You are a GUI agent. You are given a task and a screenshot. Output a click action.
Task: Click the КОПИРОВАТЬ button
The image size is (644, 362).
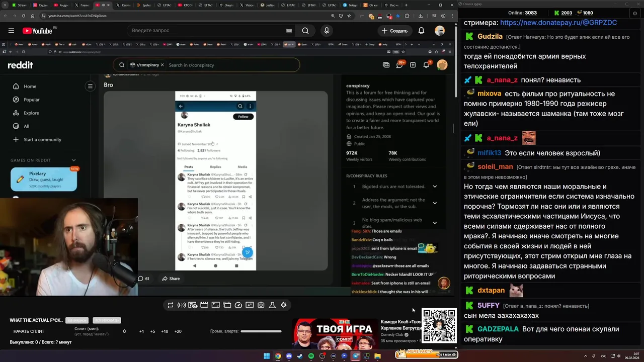(106, 320)
